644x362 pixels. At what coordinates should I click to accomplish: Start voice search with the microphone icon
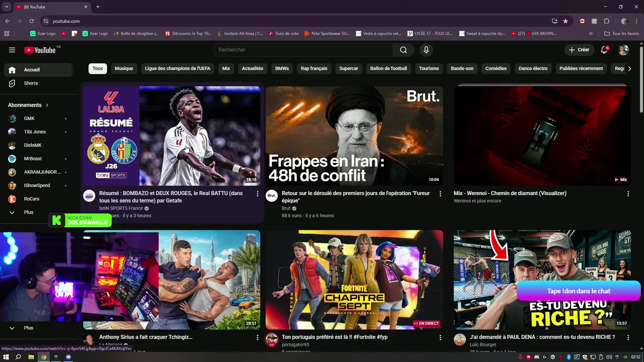point(426,50)
